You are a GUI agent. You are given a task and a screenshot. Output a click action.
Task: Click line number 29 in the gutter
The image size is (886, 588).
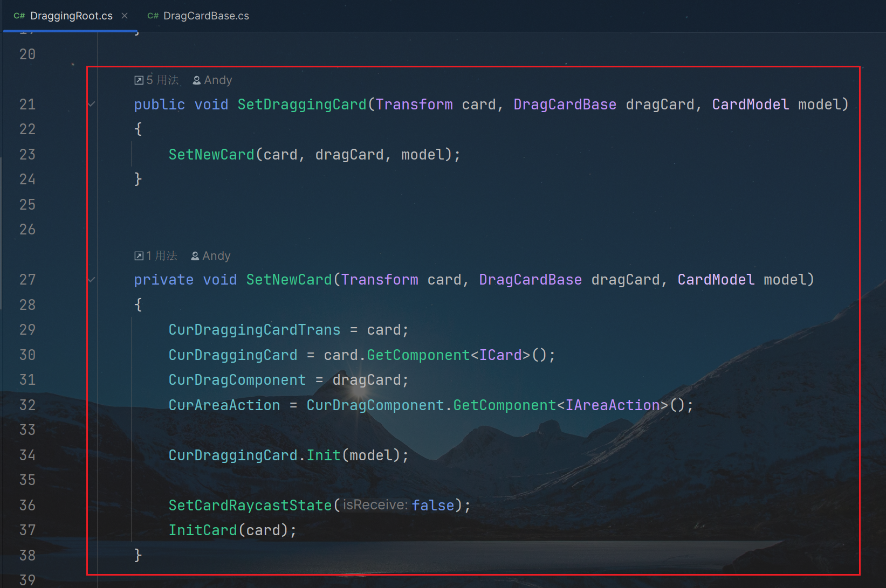tap(28, 330)
